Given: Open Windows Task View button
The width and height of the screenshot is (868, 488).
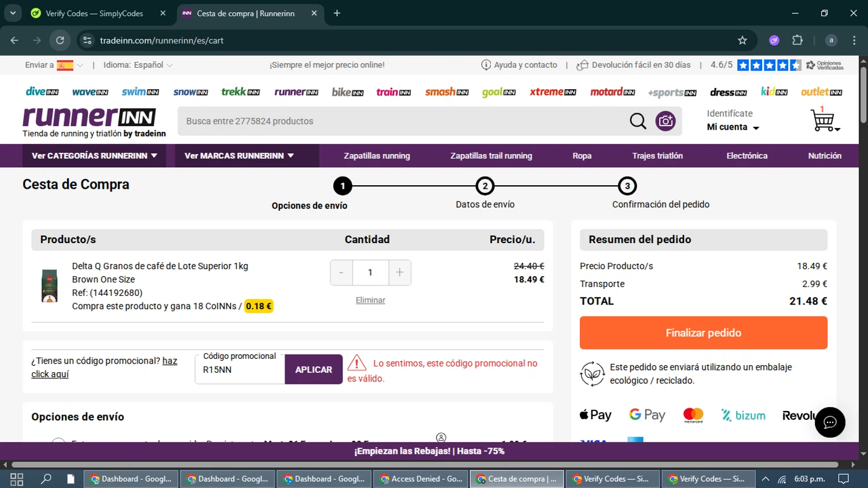Looking at the screenshot, I should 17,479.
